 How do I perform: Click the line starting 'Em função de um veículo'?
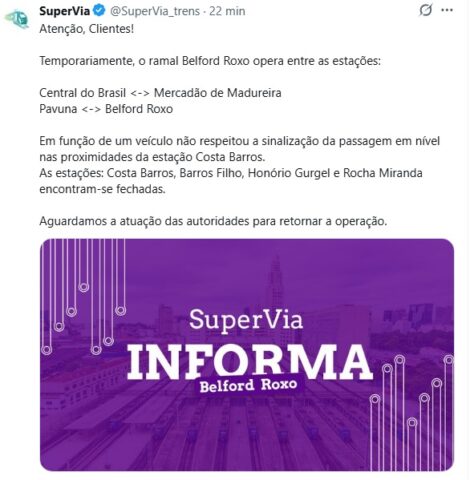pyautogui.click(x=240, y=141)
